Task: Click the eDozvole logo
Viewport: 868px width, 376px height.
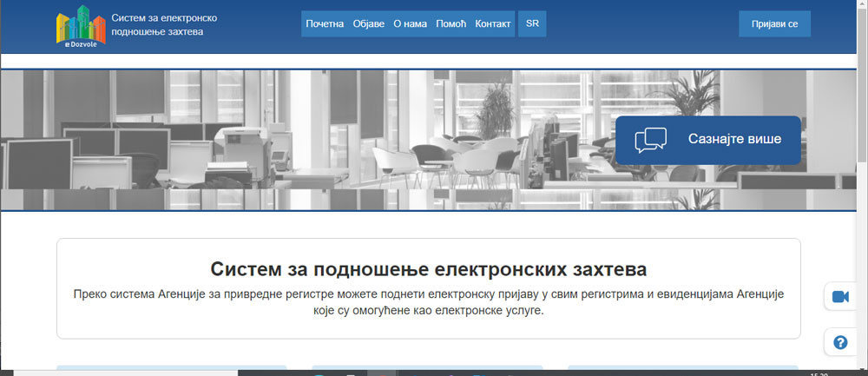Action: [81, 26]
